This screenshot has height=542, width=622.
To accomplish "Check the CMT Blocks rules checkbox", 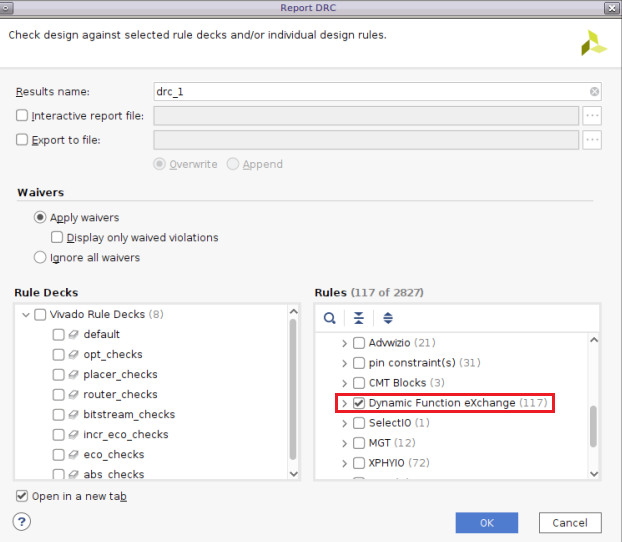I will coord(359,383).
